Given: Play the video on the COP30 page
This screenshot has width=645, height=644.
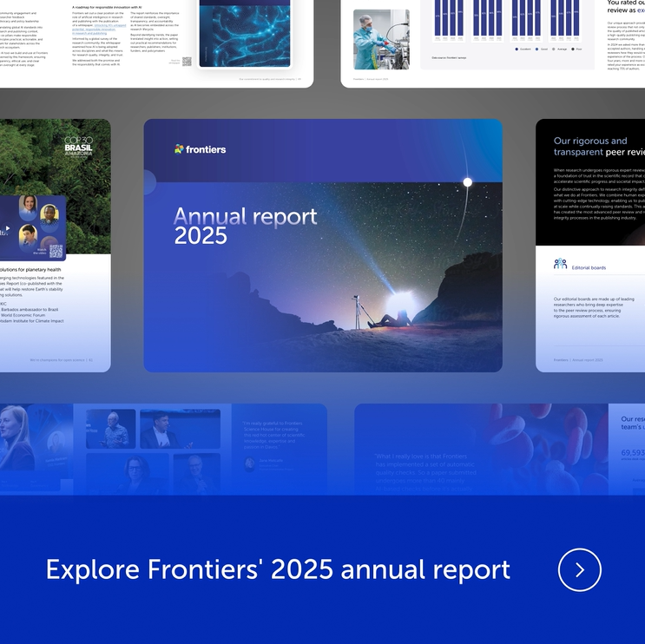Looking at the screenshot, I should pyautogui.click(x=8, y=227).
